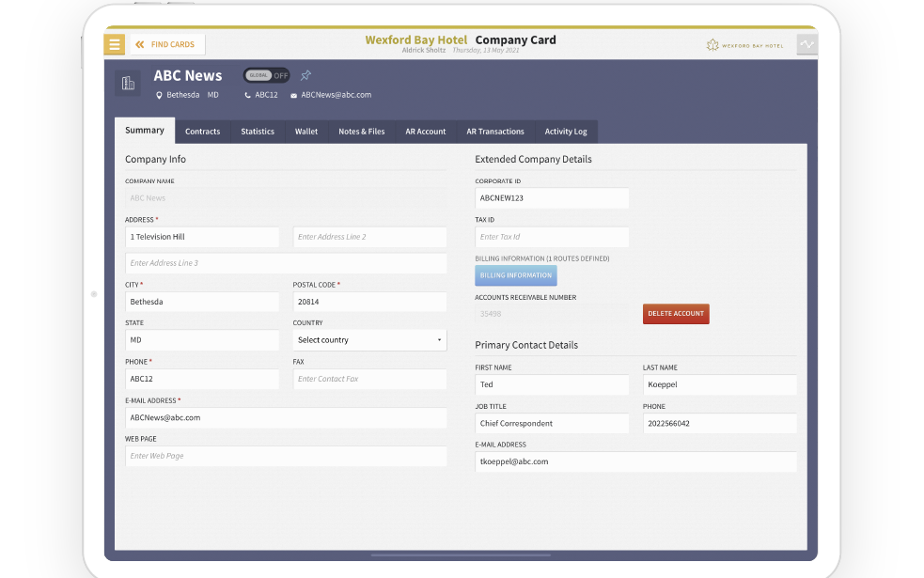
Task: Click the Job Title field
Action: click(x=552, y=424)
